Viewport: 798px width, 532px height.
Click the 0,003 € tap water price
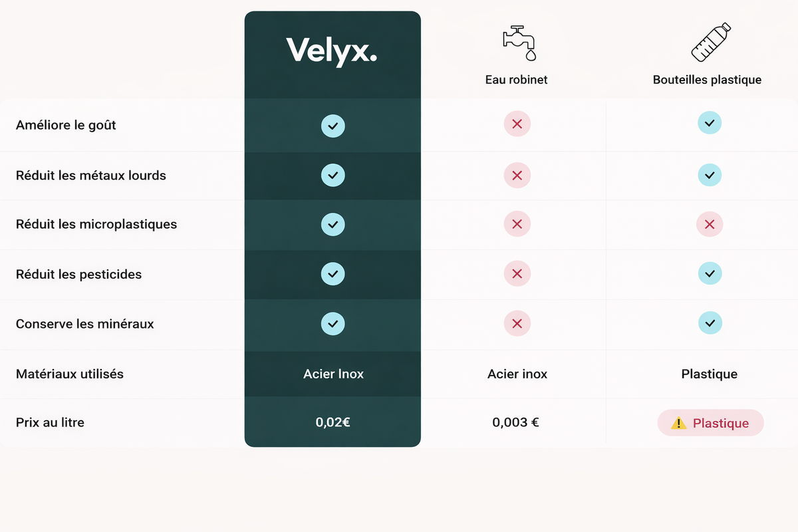coord(515,422)
